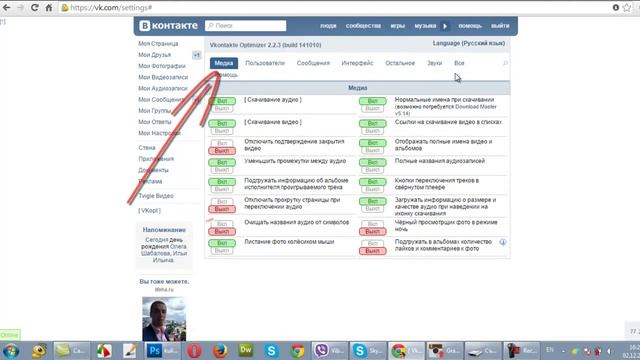
Task: Open the Все tab
Action: (459, 63)
